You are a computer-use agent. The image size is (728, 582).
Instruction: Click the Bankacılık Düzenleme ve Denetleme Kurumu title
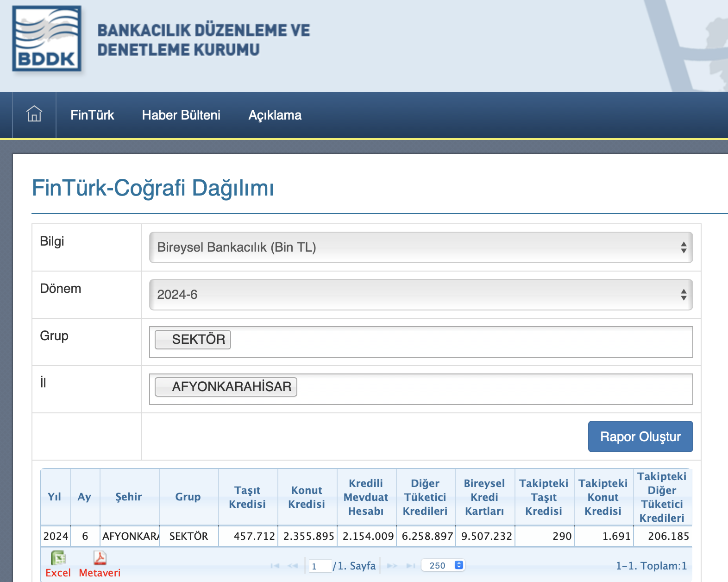(203, 40)
